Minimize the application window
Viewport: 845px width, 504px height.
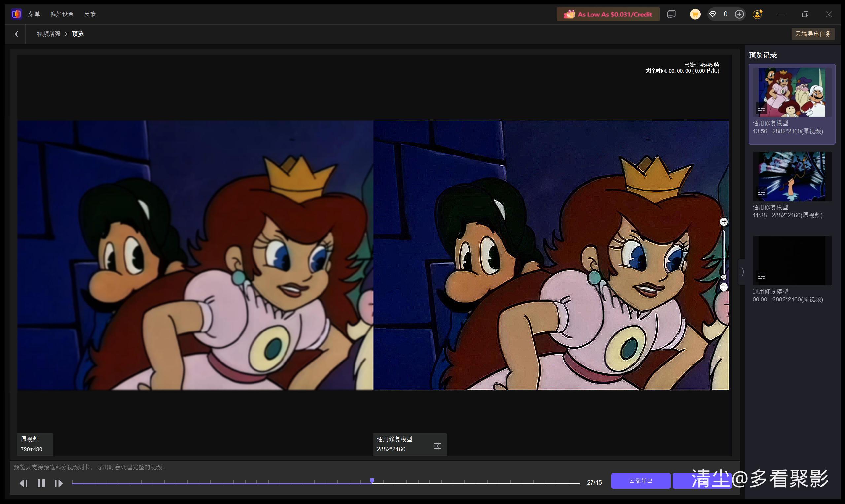(x=781, y=14)
